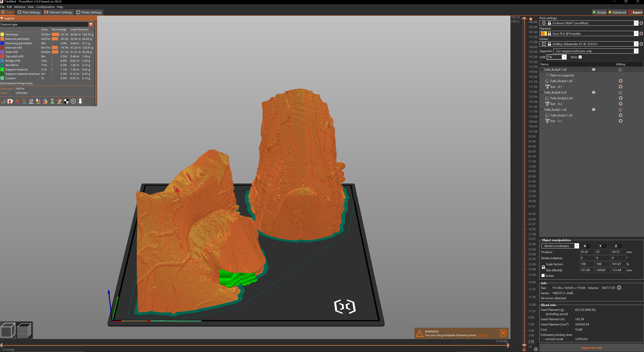Viewport: 644px width, 352px height.
Task: Open add-settings icon for Tutle_Body4.2.stl
Action: pos(620,92)
